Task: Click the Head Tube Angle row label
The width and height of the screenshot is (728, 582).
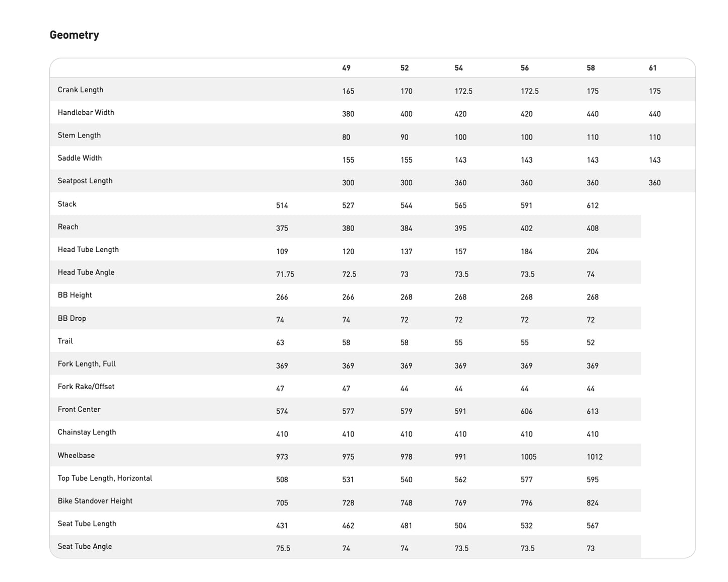Action: [x=86, y=272]
